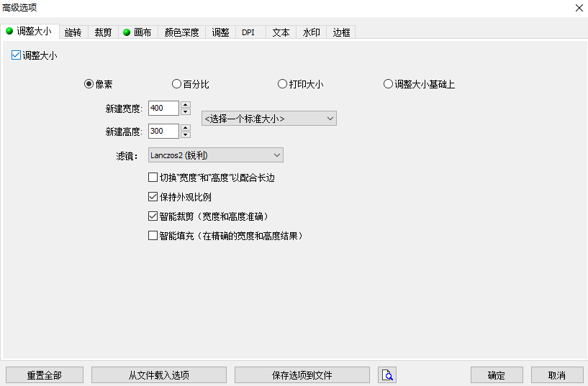
Task: Decrease new width with down arrow
Action: click(186, 112)
